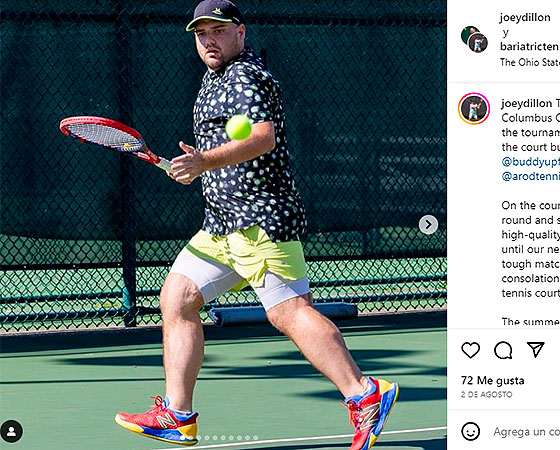This screenshot has width=560, height=450.
Task: Click joeydillon username in the caption
Action: [x=526, y=104]
